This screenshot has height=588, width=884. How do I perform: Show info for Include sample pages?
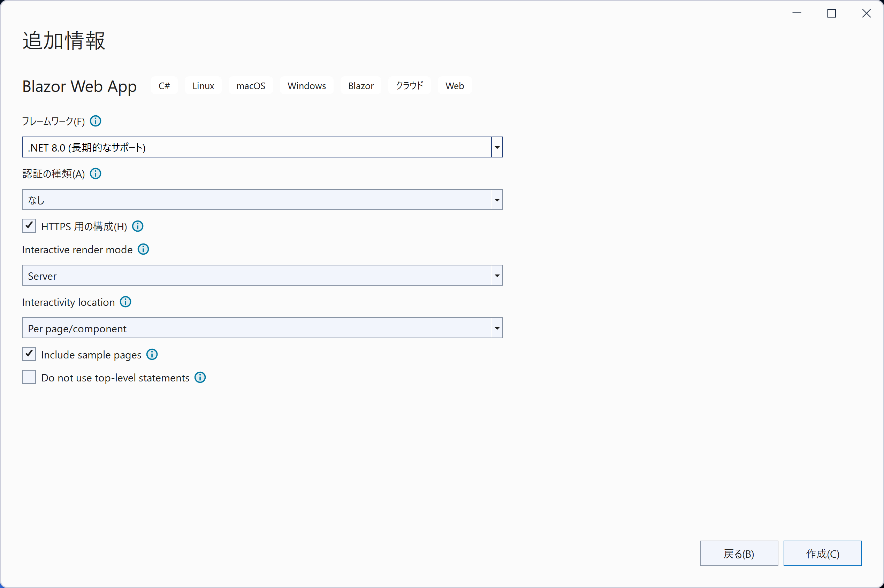click(x=152, y=354)
